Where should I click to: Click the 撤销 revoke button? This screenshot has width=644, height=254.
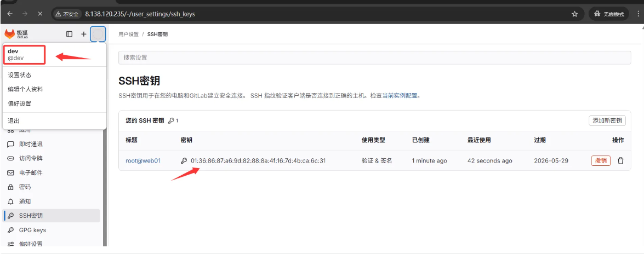click(x=601, y=161)
